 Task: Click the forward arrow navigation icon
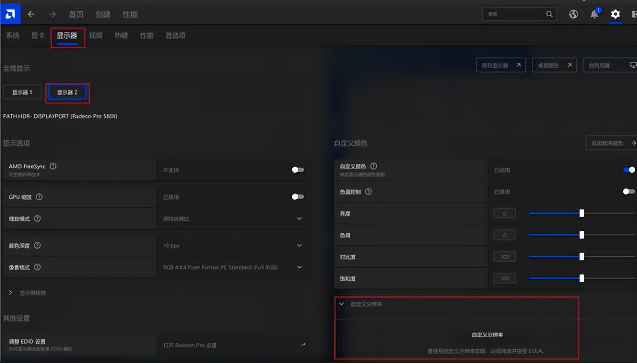click(52, 14)
